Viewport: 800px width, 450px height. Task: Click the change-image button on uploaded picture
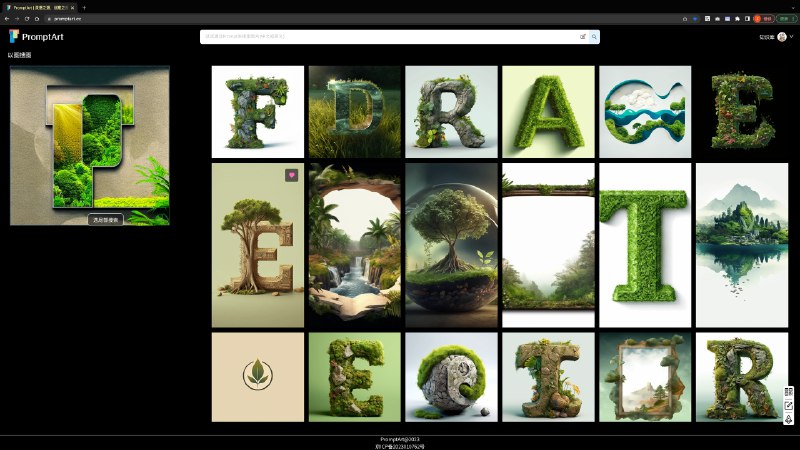[x=106, y=220]
